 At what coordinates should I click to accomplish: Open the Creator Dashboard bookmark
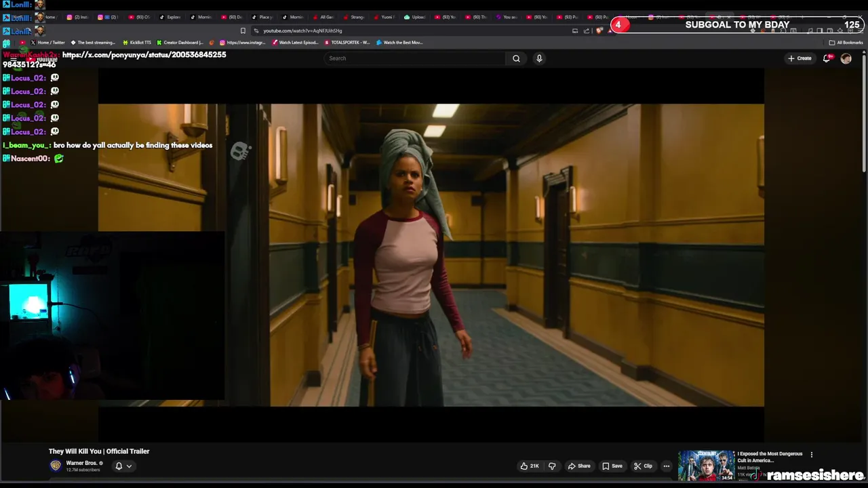tap(180, 43)
